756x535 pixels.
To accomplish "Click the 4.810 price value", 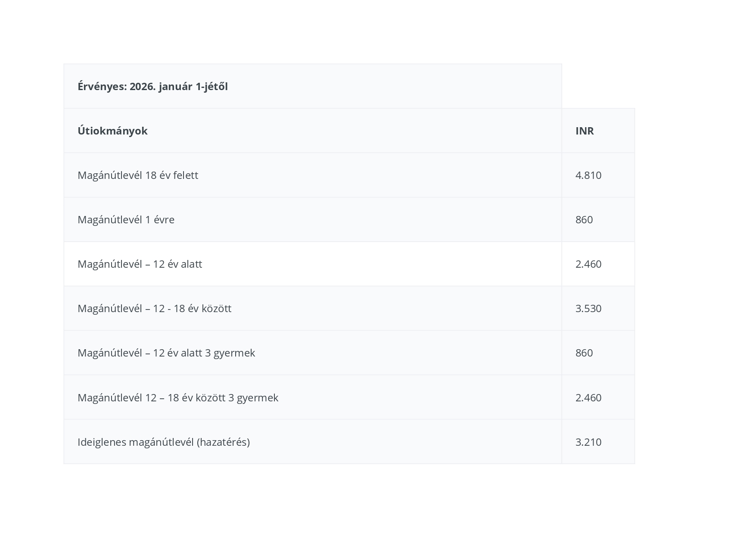I will click(x=588, y=175).
